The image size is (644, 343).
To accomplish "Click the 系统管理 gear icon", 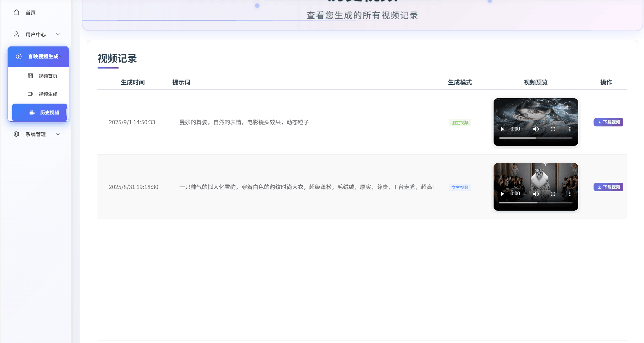I will pyautogui.click(x=16, y=134).
